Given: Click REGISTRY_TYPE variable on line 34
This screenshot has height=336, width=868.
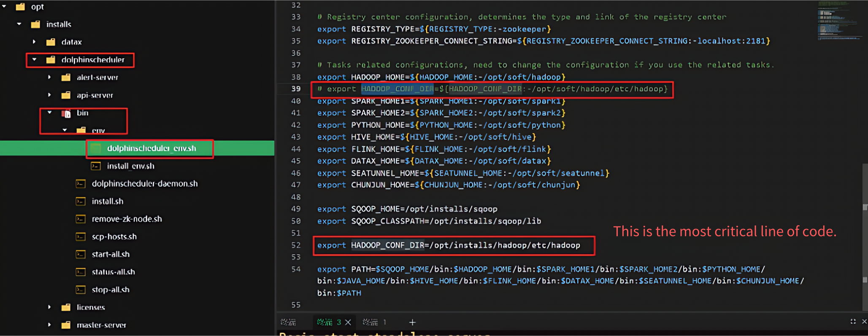Looking at the screenshot, I should [x=383, y=29].
